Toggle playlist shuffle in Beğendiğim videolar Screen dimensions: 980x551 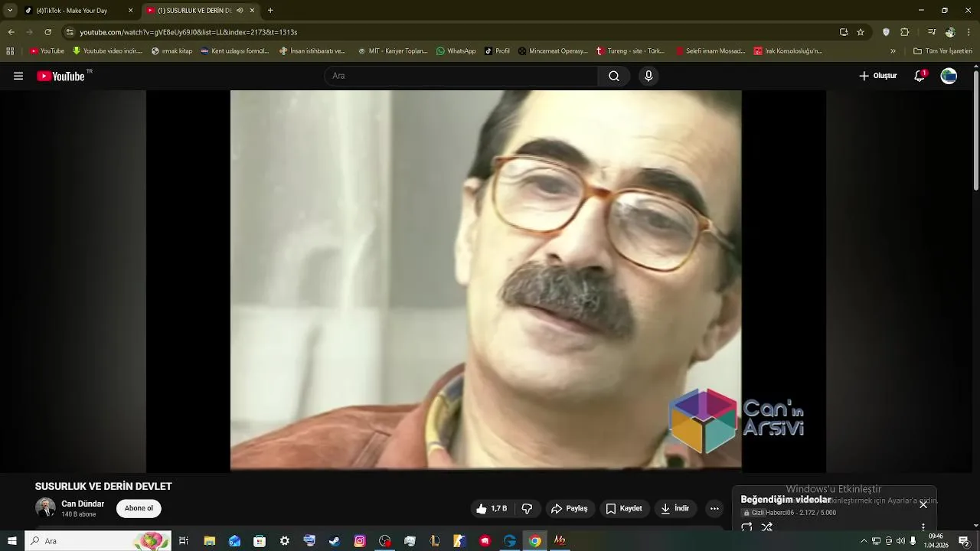[x=767, y=527]
